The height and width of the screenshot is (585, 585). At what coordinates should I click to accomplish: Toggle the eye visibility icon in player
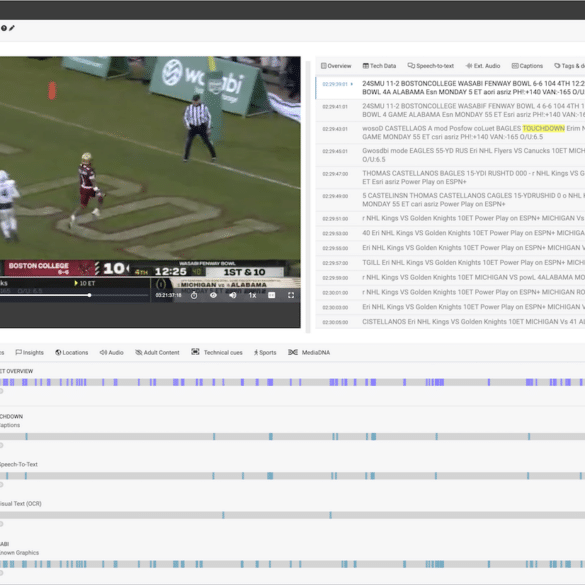click(x=213, y=295)
